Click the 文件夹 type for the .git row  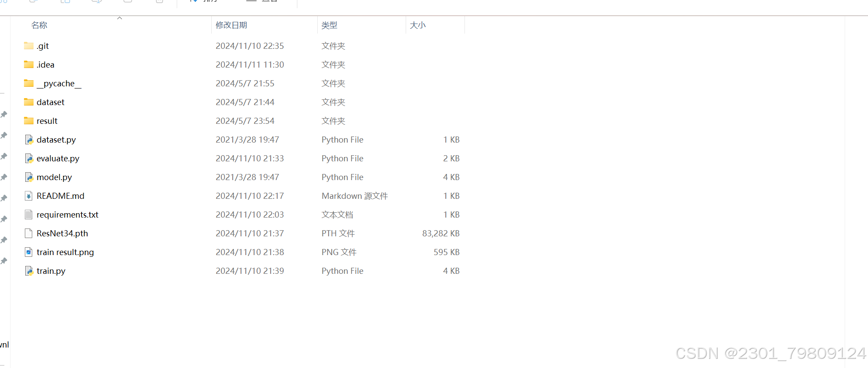[333, 46]
